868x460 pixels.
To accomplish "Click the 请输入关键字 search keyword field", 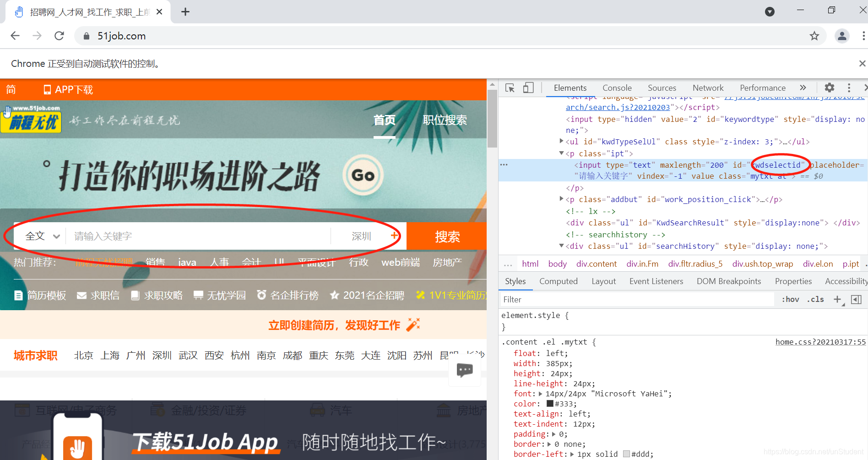I will pos(199,236).
